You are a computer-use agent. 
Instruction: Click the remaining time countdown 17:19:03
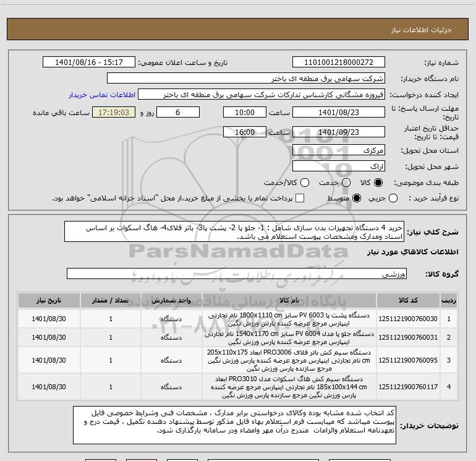[114, 112]
